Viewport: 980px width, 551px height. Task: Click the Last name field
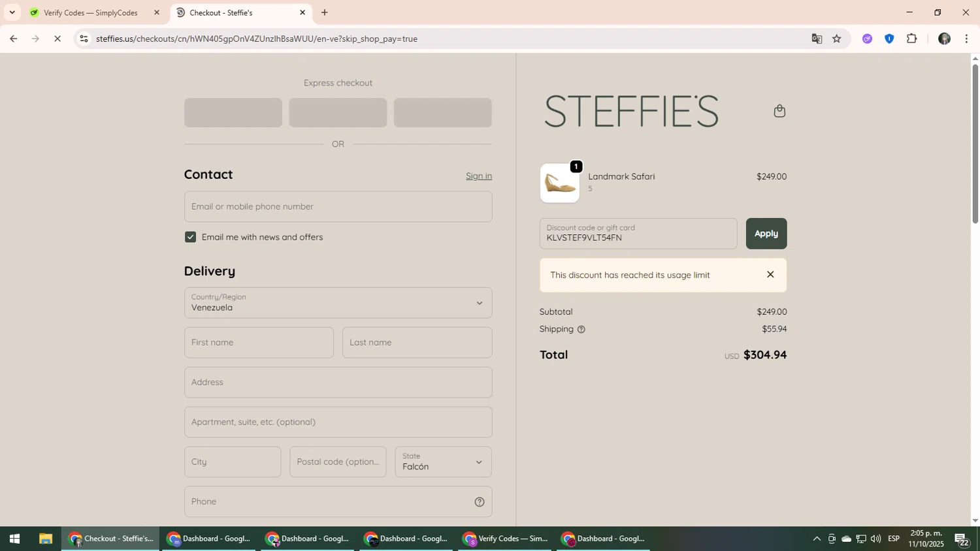click(417, 343)
